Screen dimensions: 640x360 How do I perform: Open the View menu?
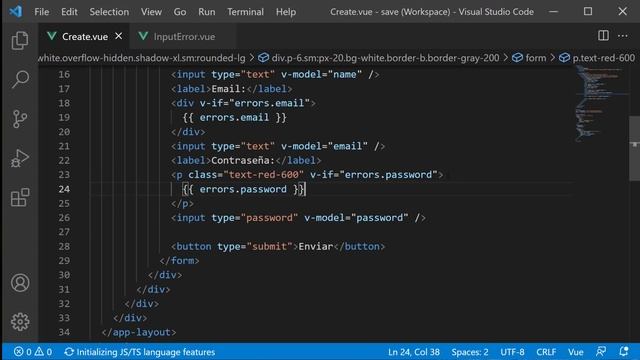click(x=151, y=12)
